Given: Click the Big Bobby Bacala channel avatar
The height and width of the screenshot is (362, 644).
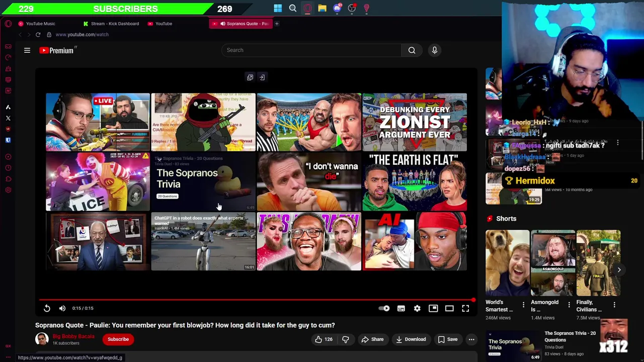Looking at the screenshot, I should coord(42,339).
